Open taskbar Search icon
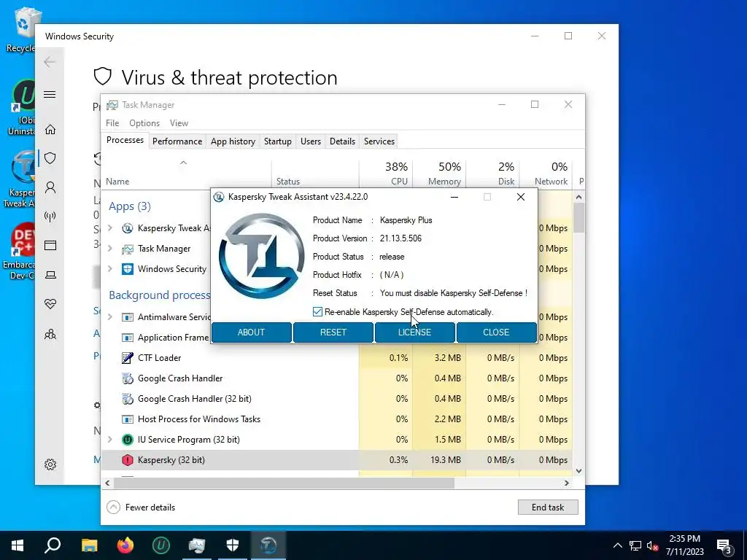Viewport: 747px width, 560px height. pos(53,545)
